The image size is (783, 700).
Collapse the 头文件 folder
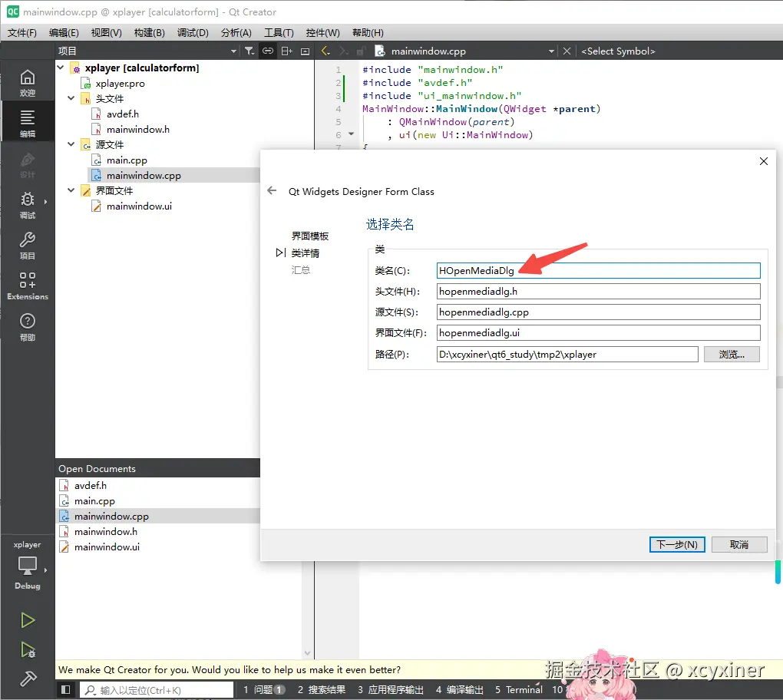(71, 98)
